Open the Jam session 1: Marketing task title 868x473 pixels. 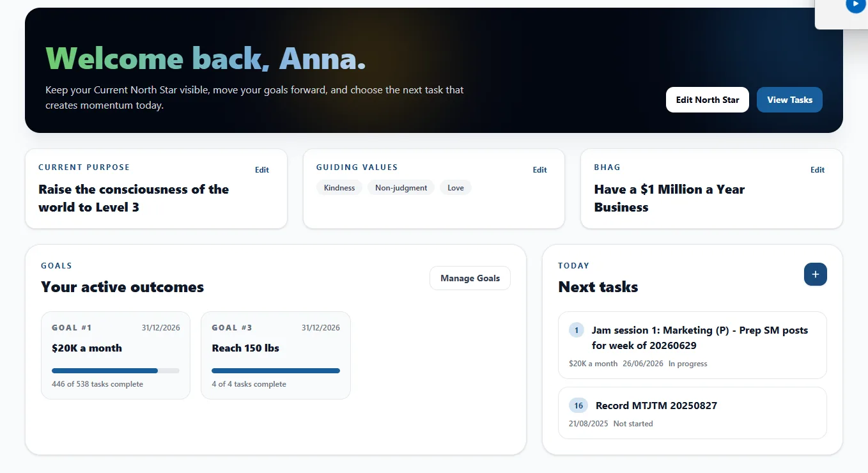pyautogui.click(x=700, y=338)
